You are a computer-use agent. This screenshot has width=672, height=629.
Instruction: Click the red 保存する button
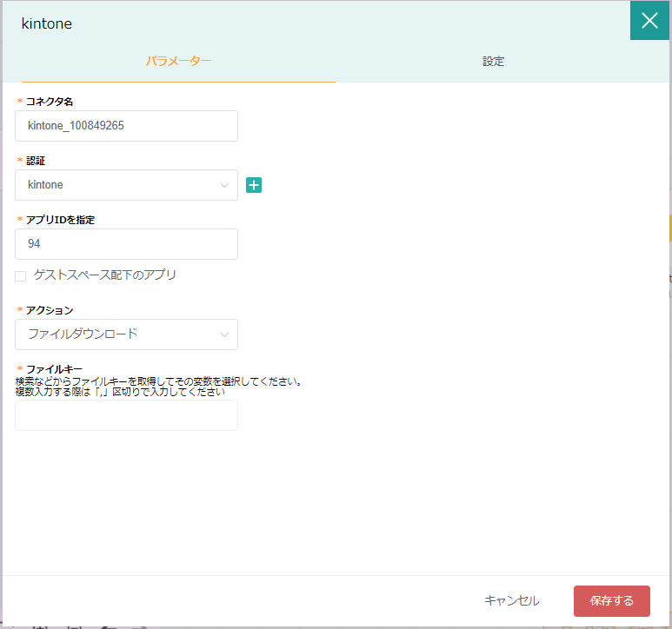[x=611, y=600]
